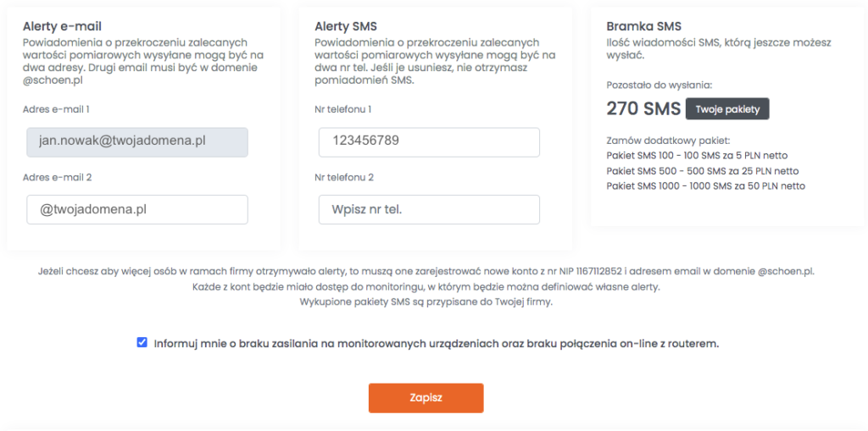This screenshot has height=431, width=868.
Task: Click the 'Wykupione pakiety SMS' info line
Action: 426,302
